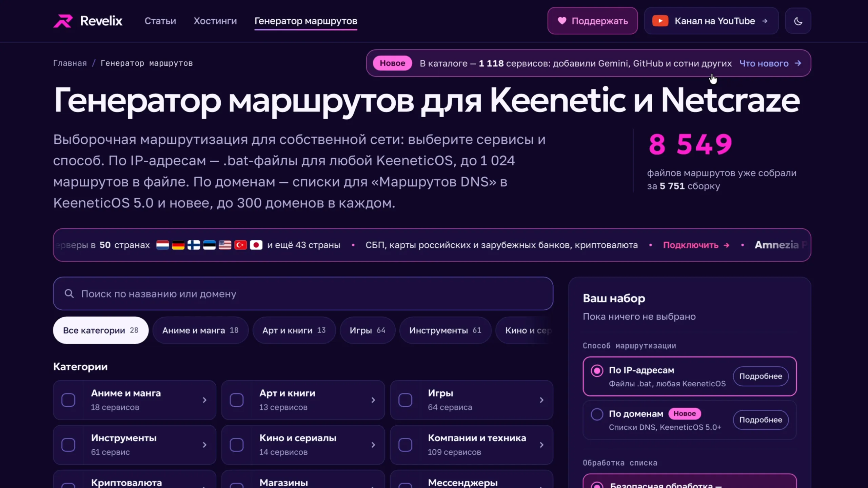Click the Estonia flag icon
The width and height of the screenshot is (868, 488).
pyautogui.click(x=209, y=245)
